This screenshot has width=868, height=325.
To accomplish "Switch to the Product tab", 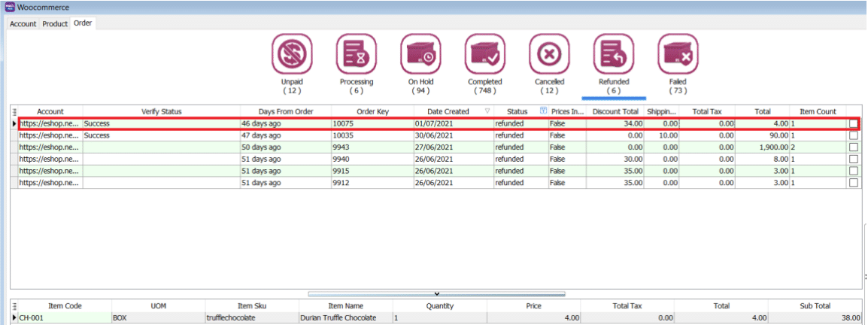I will (55, 24).
